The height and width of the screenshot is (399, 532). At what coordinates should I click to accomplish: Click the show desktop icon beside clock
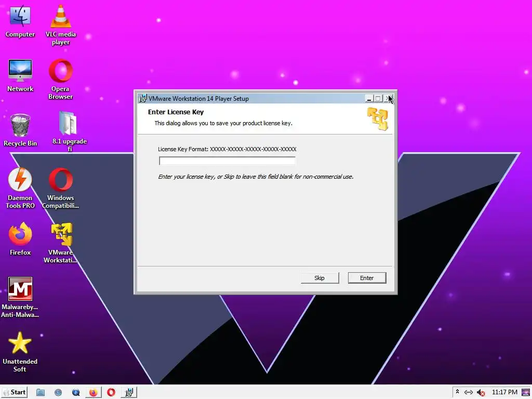pos(526,392)
